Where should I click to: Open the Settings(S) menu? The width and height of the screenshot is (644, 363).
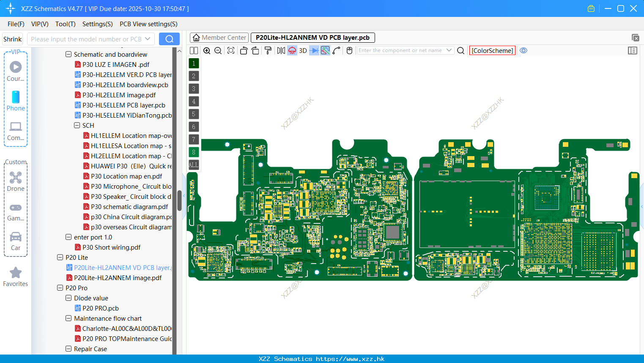coord(98,24)
